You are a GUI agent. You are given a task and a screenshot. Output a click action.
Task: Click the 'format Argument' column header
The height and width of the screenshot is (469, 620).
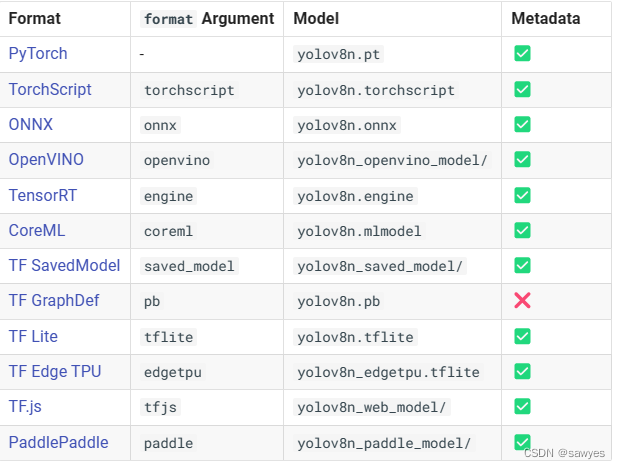[208, 19]
